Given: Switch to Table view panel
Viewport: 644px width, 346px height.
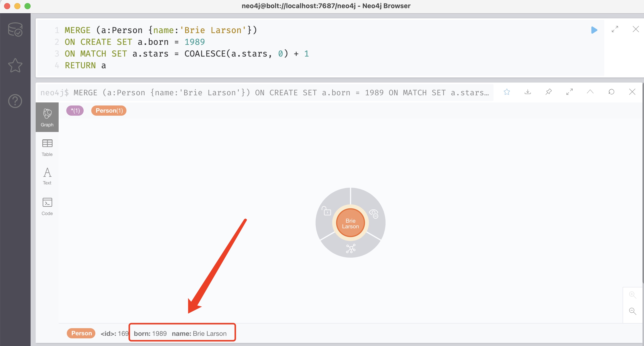Looking at the screenshot, I should tap(47, 147).
